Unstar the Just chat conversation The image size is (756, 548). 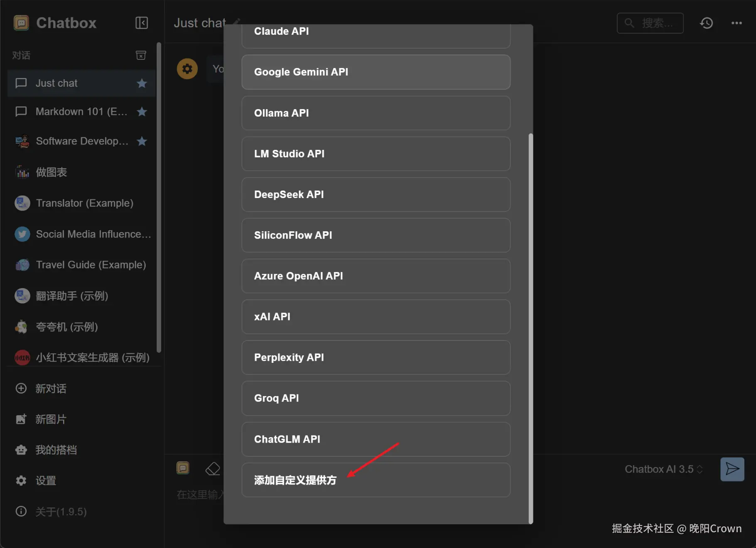pyautogui.click(x=142, y=83)
